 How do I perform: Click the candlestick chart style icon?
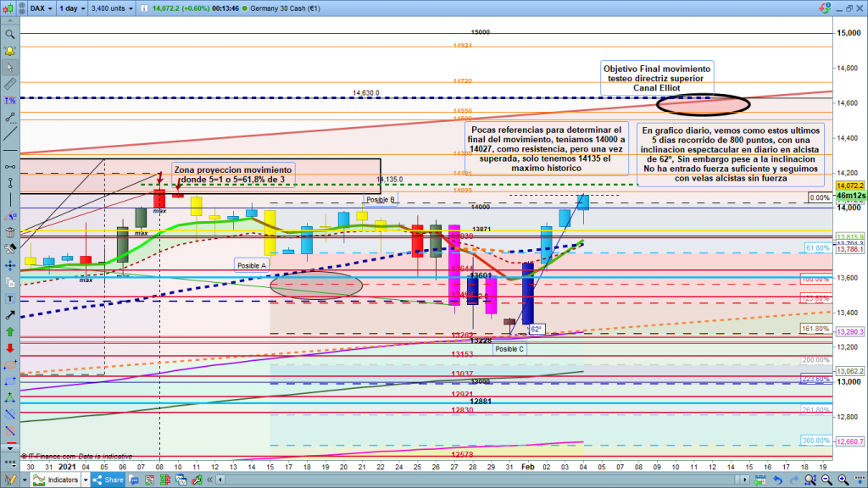coord(10,10)
